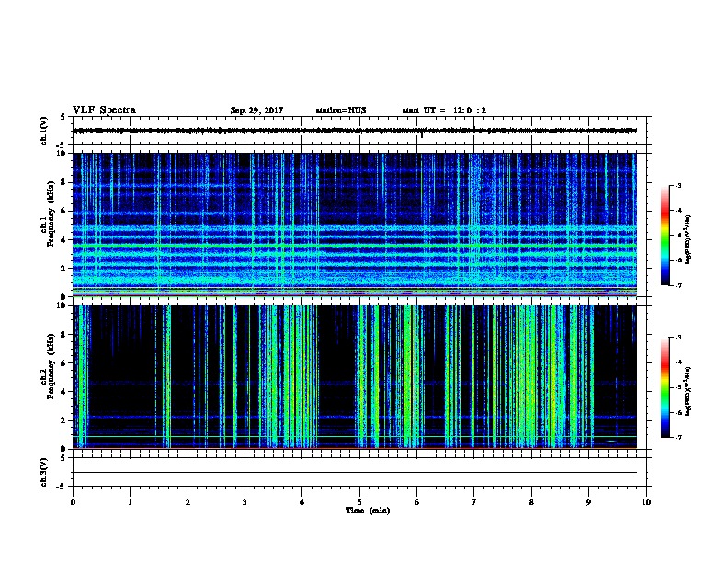
Task: Click time axis tick label '5'
Action: point(359,502)
